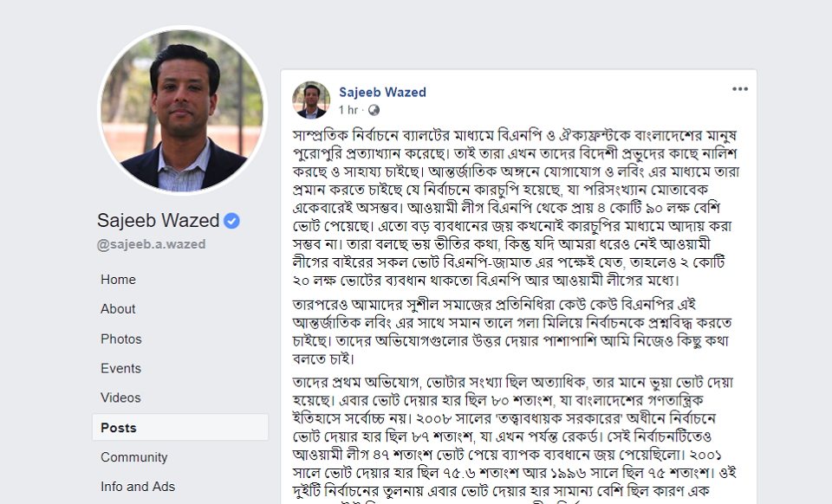Click the second paragraph starting with তারপরেও
Image resolution: width=832 pixels, height=504 pixels.
512,332
